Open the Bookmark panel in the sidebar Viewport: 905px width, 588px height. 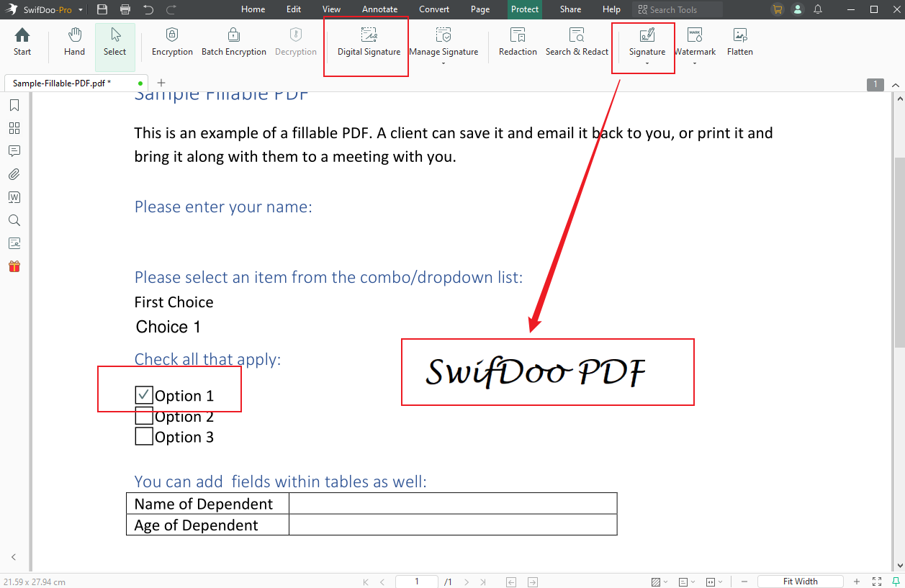pos(14,104)
